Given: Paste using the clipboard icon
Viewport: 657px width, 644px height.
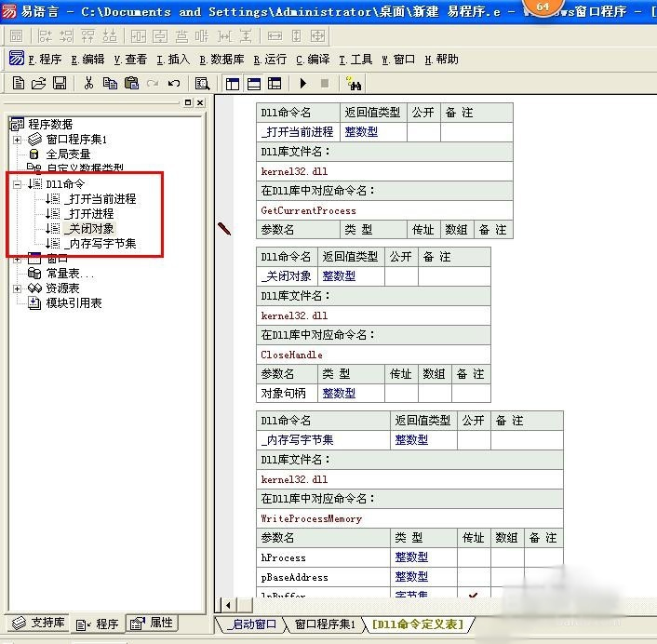Looking at the screenshot, I should point(131,83).
